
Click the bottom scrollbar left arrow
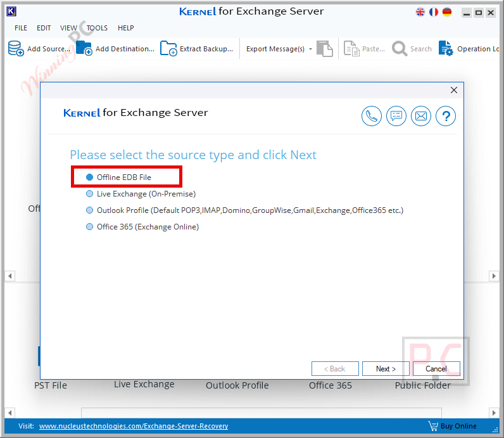10,413
